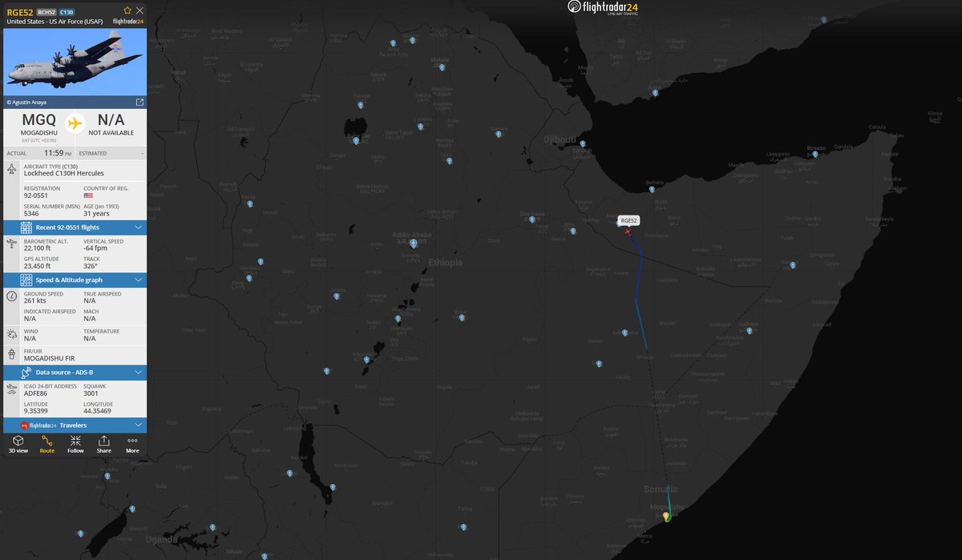This screenshot has height=560, width=962.
Task: Click the MOGADISHU FIR text
Action: coord(50,358)
